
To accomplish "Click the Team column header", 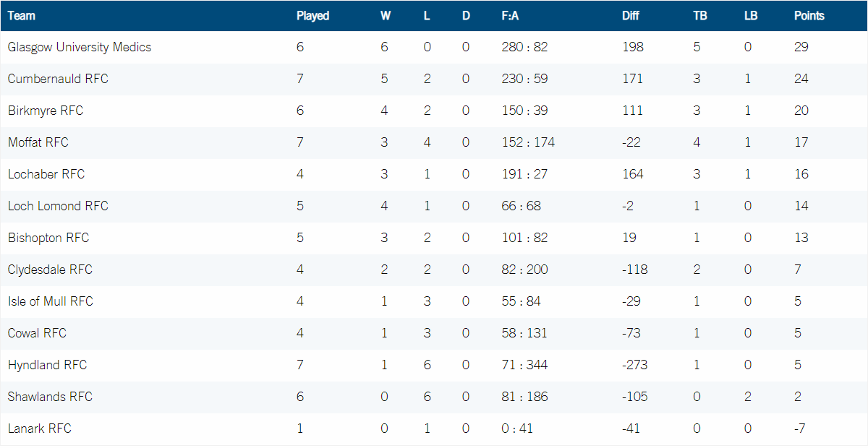I will coord(21,15).
